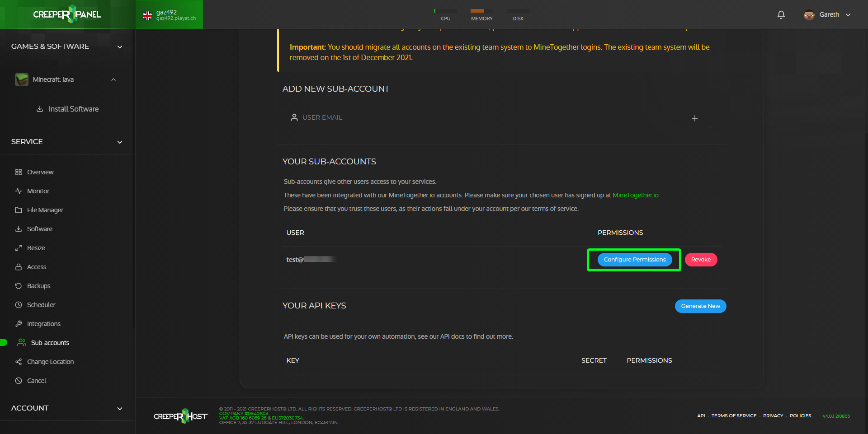
Task: Generate a new API key
Action: [x=700, y=306]
